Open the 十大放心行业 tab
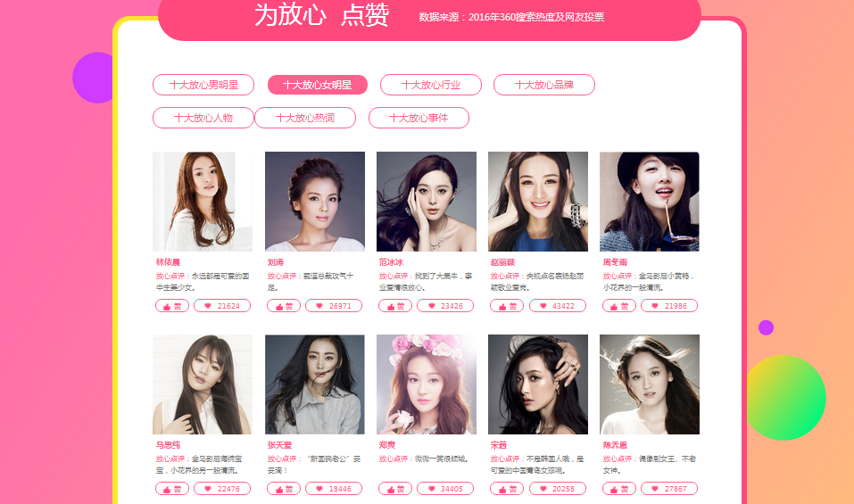Screen dimensions: 854x504 (x=431, y=85)
